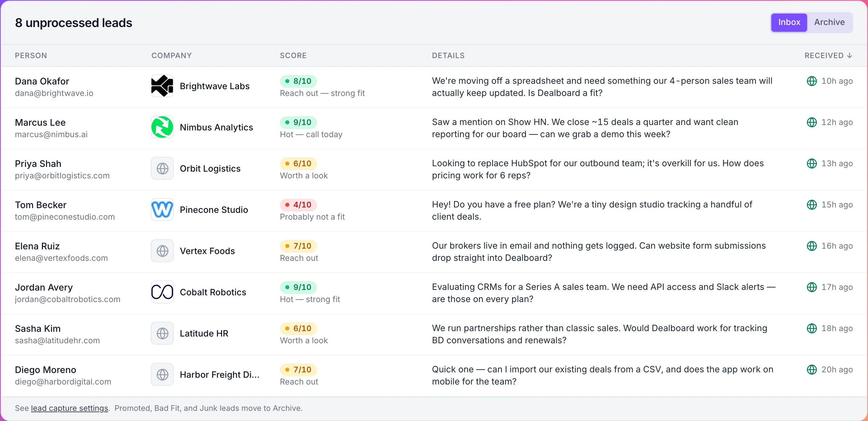Click the email sasha@latitudehr.com

click(x=57, y=341)
